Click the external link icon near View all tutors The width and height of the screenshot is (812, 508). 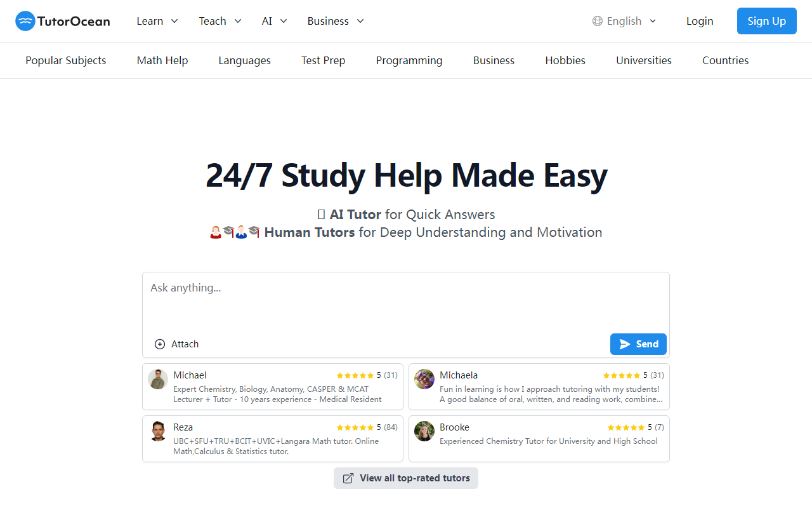pyautogui.click(x=348, y=478)
